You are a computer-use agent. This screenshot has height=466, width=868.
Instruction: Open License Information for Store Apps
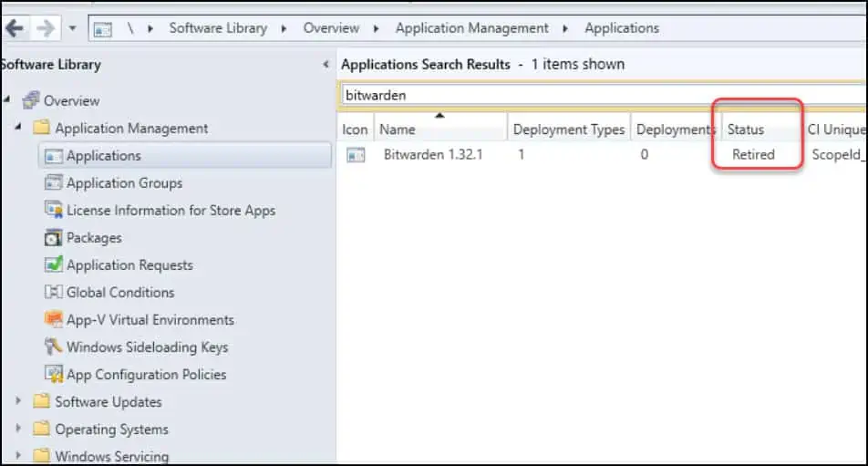(170, 211)
